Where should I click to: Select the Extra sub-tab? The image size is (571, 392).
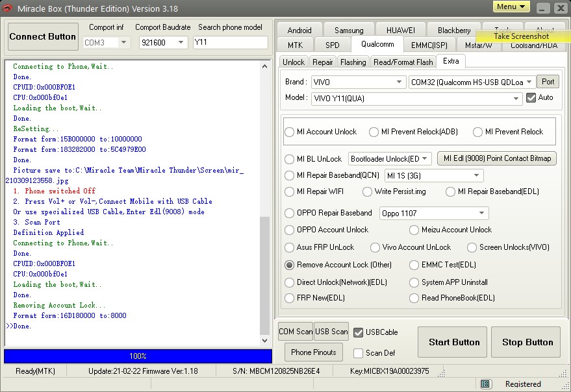(x=451, y=61)
